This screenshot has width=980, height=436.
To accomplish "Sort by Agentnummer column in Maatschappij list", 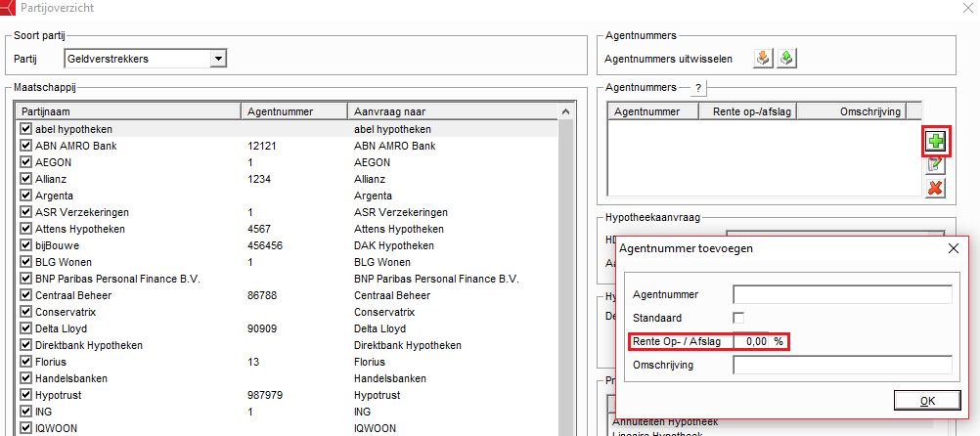I will point(293,111).
